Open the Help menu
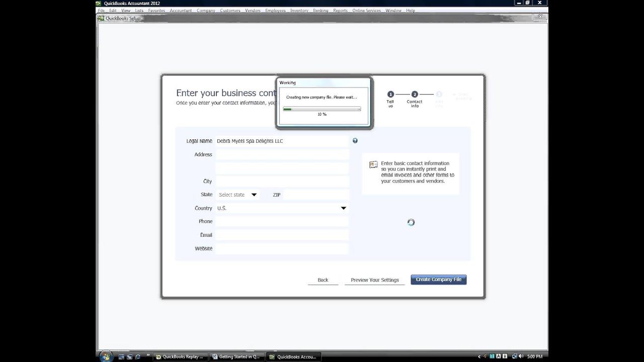Screen dimensions: 644x362 [411, 11]
